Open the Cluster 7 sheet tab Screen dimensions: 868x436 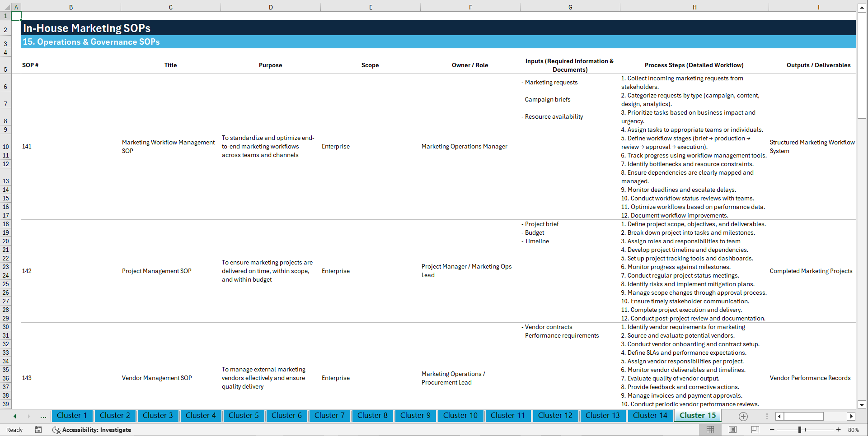click(329, 416)
